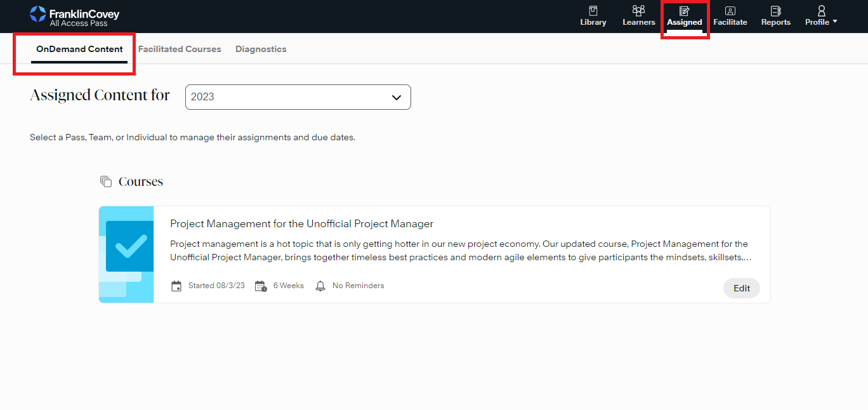
Task: Click the Courses stack icon
Action: point(106,182)
